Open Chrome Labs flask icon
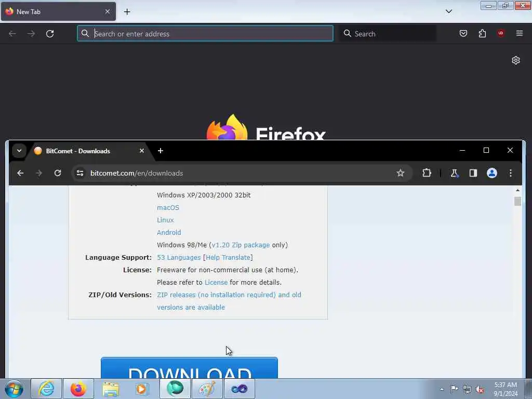The image size is (532, 399). [454, 174]
